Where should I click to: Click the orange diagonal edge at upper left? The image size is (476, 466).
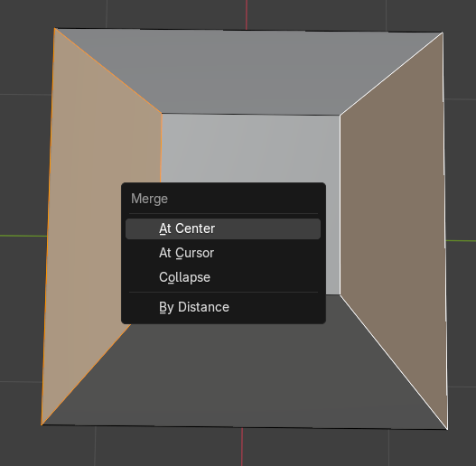[x=108, y=71]
